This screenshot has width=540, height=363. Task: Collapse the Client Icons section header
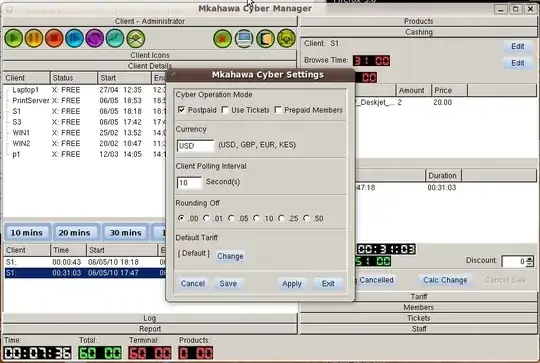[150, 55]
